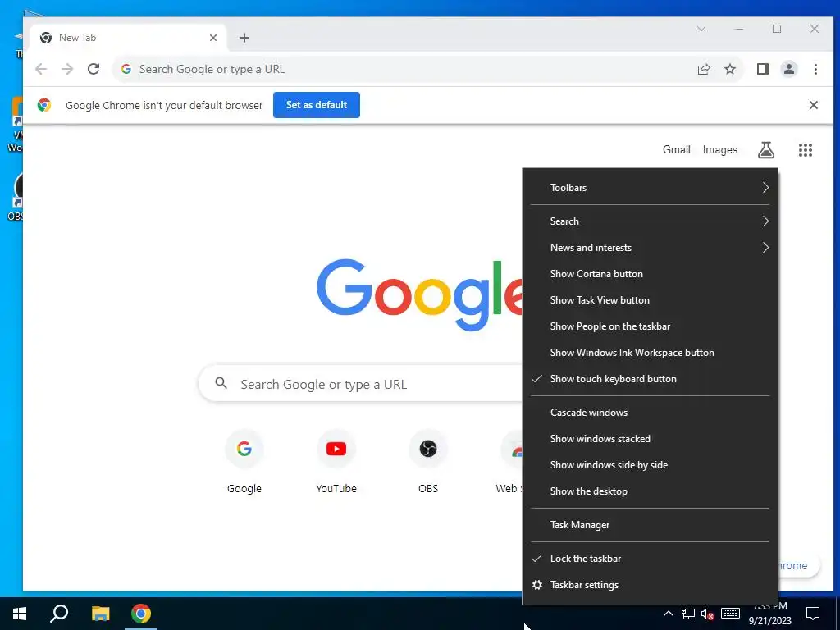The width and height of the screenshot is (840, 630).
Task: Open the Google apps grid icon
Action: [806, 150]
